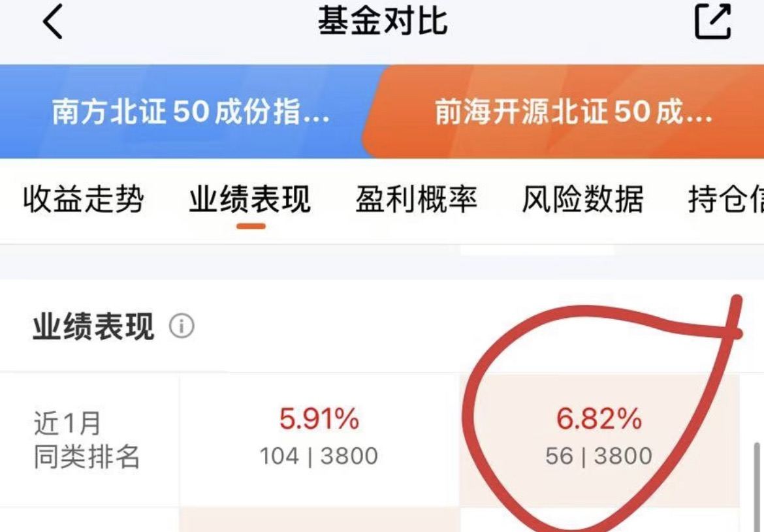Click the highlighted cell below 5.91% column
This screenshot has height=532, width=764.
319,520
